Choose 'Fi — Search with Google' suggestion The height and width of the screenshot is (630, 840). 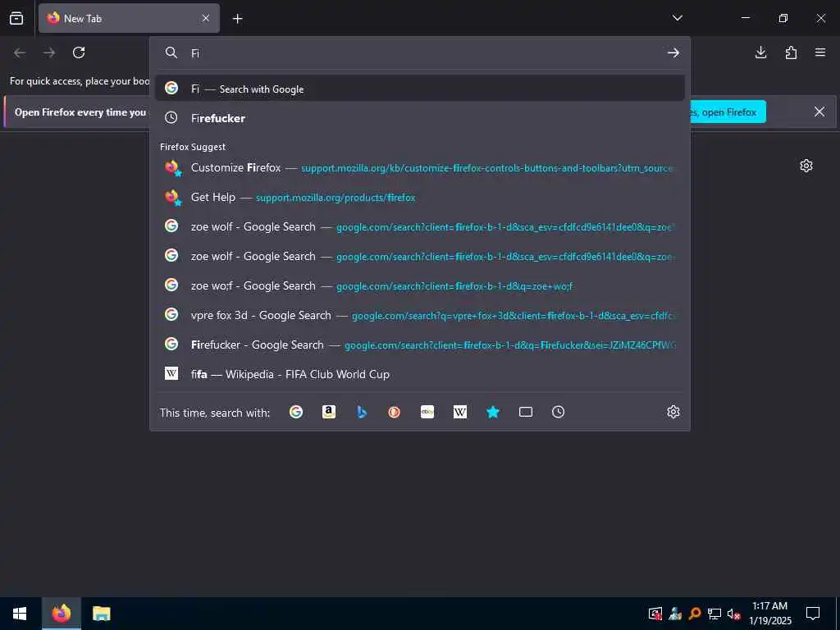(x=419, y=89)
